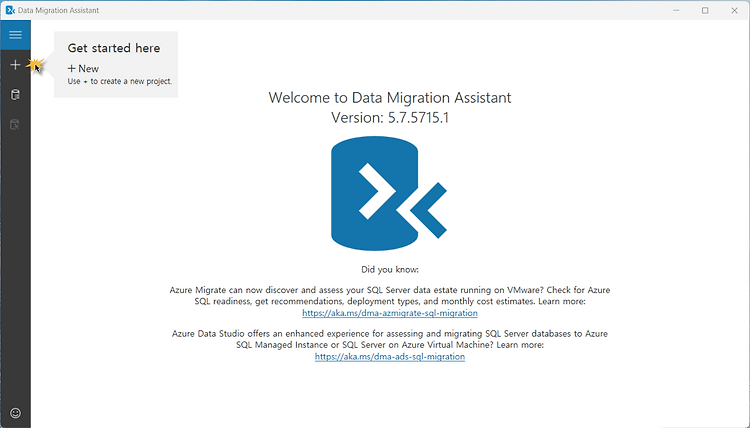The width and height of the screenshot is (750, 428).
Task: Minimize the Data Migration Assistant window
Action: click(x=676, y=10)
